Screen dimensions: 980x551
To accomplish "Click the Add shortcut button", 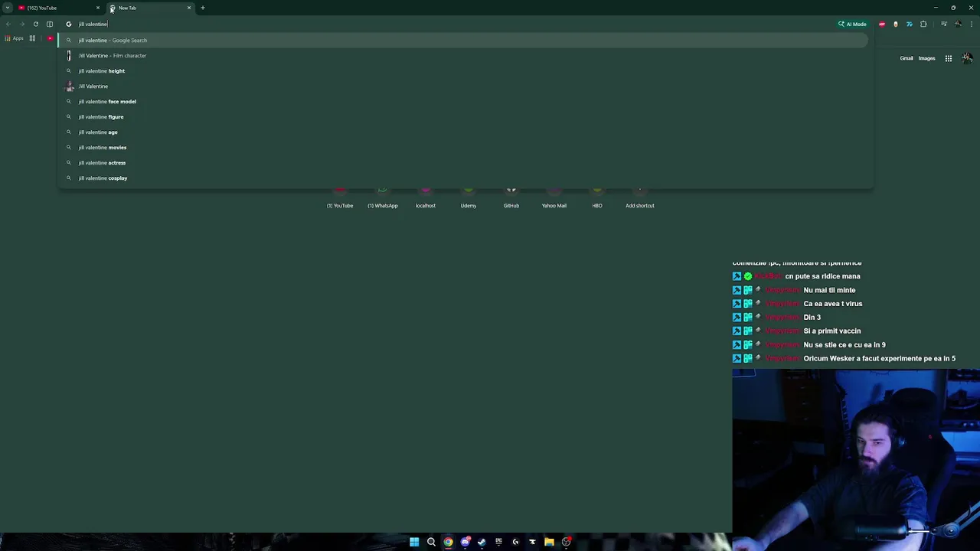I will click(640, 197).
